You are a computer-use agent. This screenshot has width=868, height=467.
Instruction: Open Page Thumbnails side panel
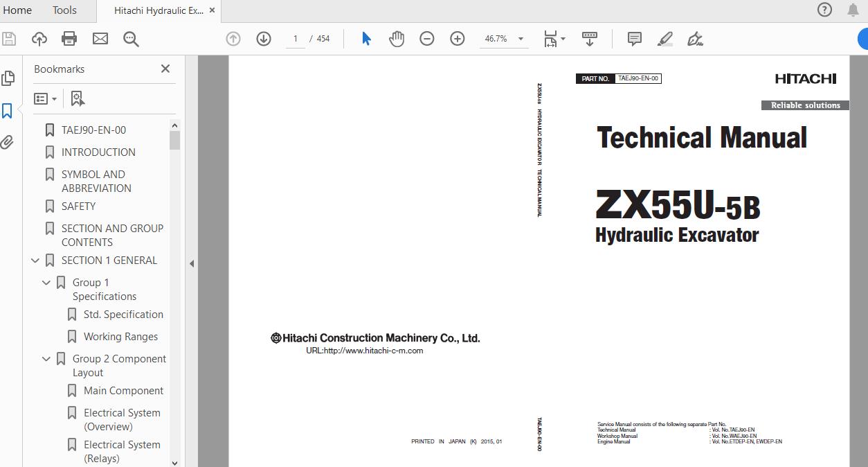pos(8,78)
